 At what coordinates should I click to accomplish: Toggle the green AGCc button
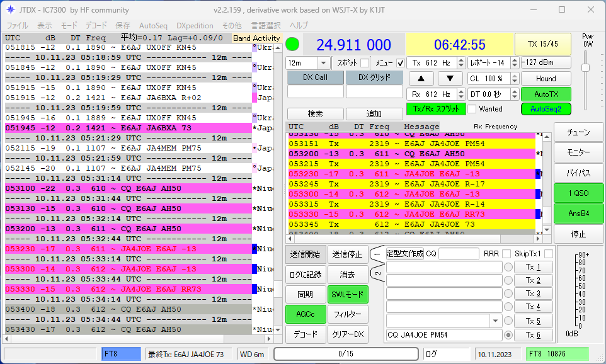[306, 314]
